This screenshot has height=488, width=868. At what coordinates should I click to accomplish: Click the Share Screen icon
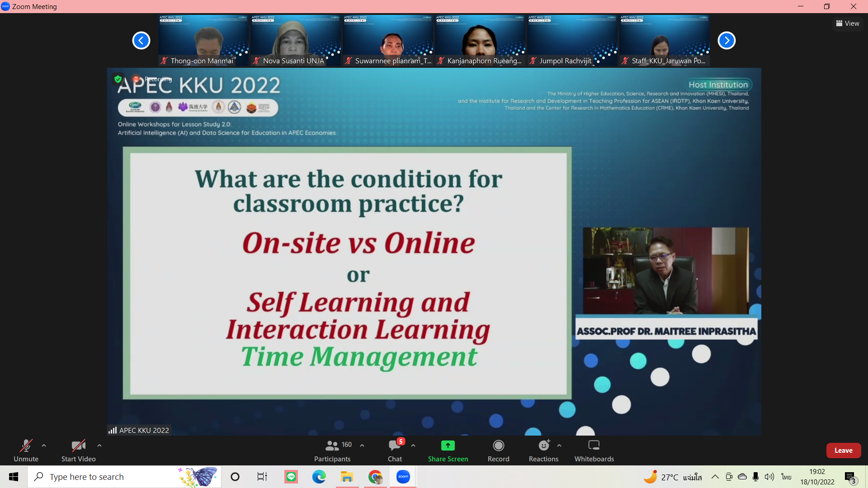point(448,446)
